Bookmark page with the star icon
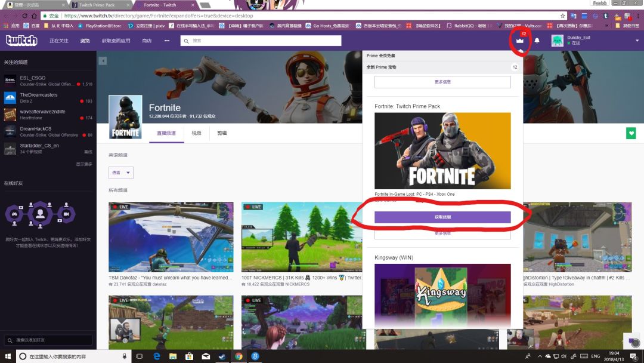Viewport: 644px width, 363px height. tap(563, 16)
